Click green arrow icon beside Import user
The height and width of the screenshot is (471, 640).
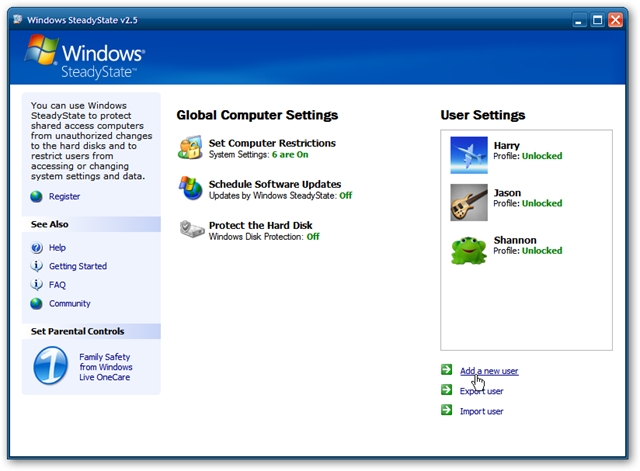tap(447, 409)
